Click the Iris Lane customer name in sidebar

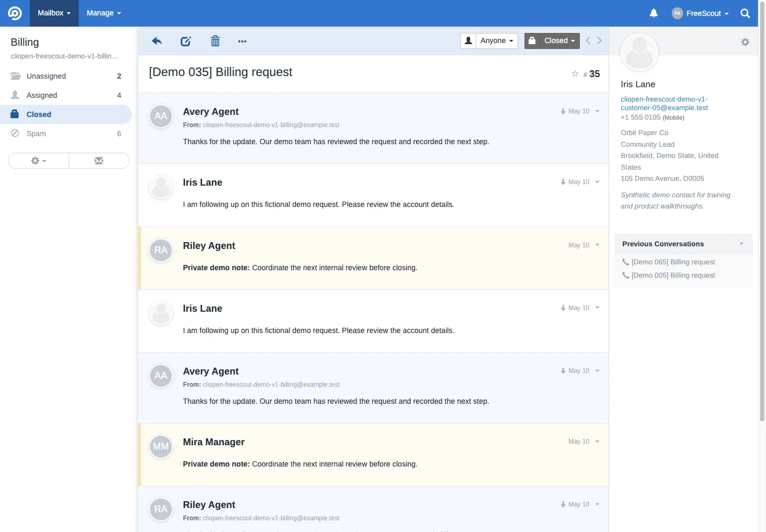pos(638,84)
